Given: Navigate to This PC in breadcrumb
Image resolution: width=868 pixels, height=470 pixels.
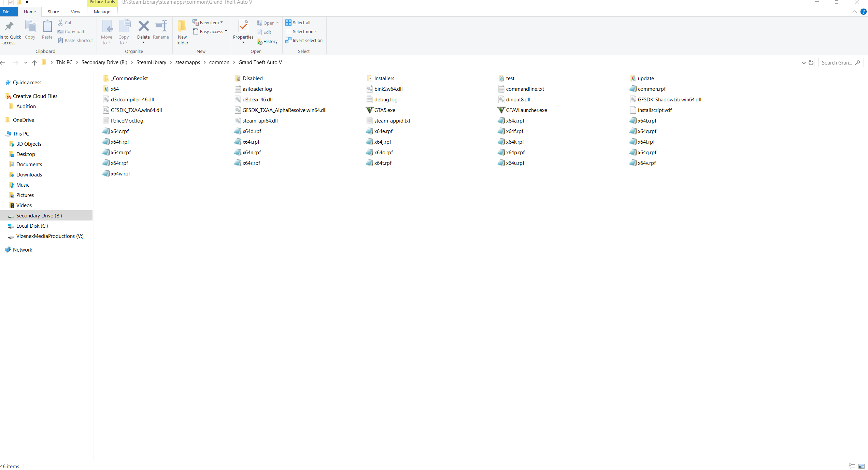Looking at the screenshot, I should click(x=64, y=62).
